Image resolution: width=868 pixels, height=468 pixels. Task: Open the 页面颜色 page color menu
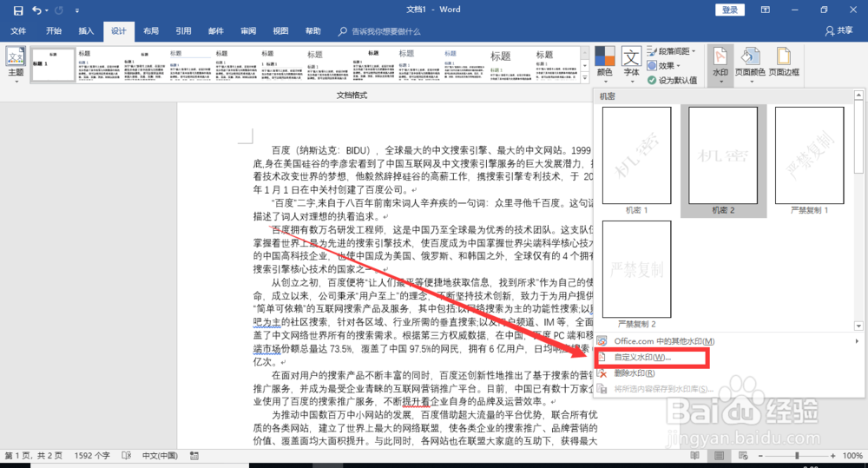tap(750, 65)
